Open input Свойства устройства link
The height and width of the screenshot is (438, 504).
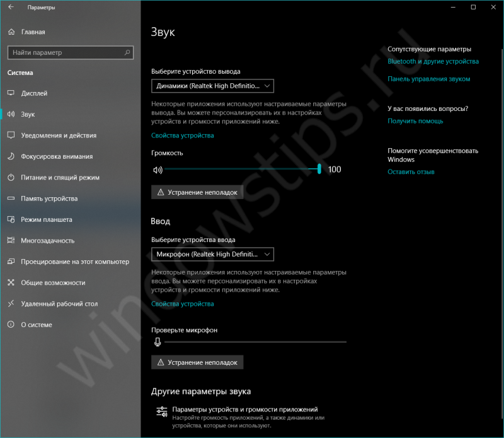(x=182, y=304)
